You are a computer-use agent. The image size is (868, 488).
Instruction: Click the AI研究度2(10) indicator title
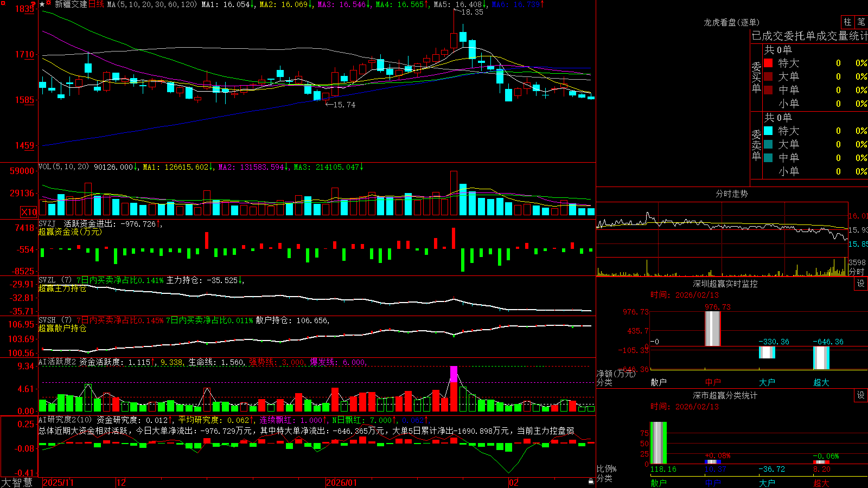coord(65,420)
